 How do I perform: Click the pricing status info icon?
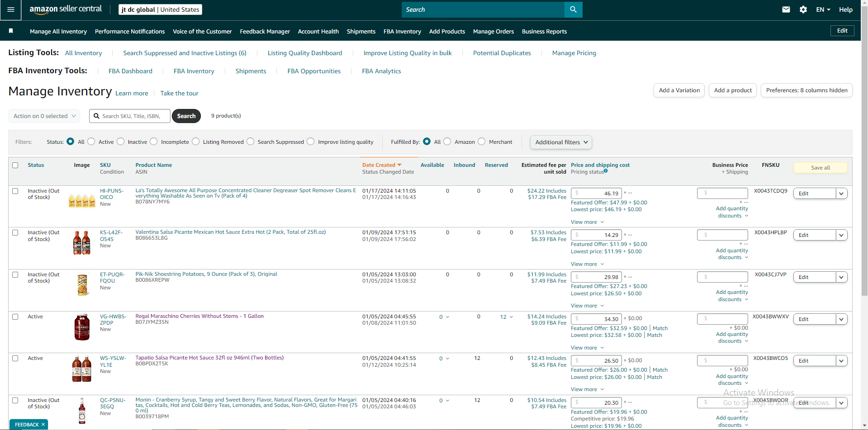[606, 171]
